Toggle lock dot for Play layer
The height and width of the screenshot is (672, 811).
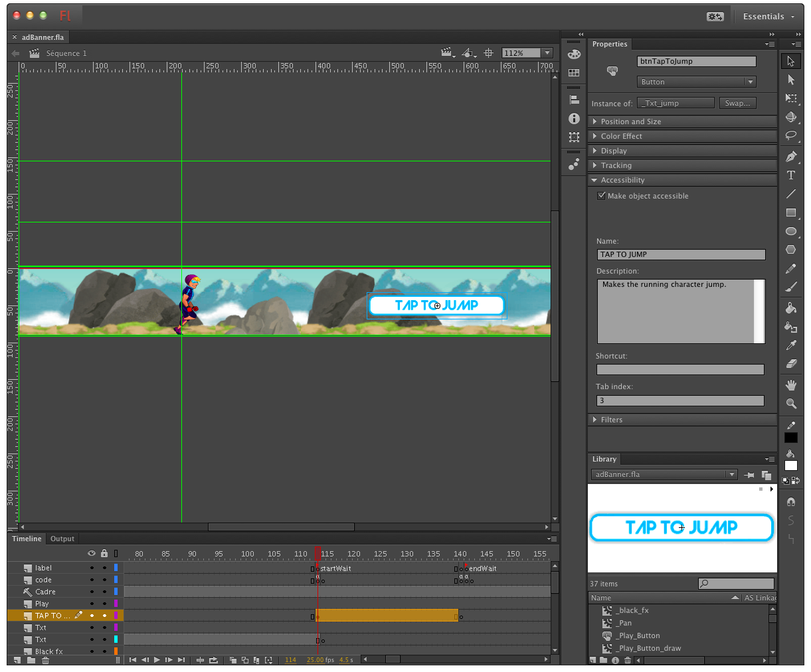click(104, 604)
